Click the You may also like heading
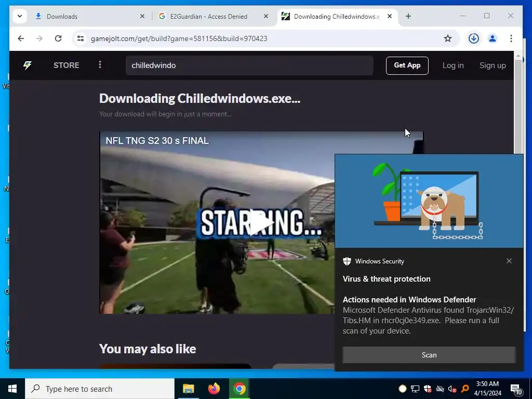The image size is (532, 399). tap(148, 349)
